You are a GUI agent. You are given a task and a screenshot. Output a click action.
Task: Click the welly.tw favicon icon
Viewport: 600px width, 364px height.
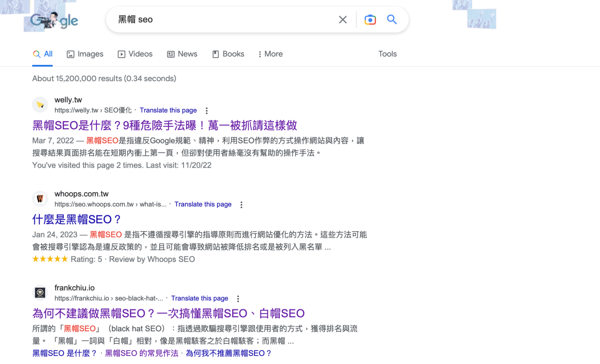40,105
